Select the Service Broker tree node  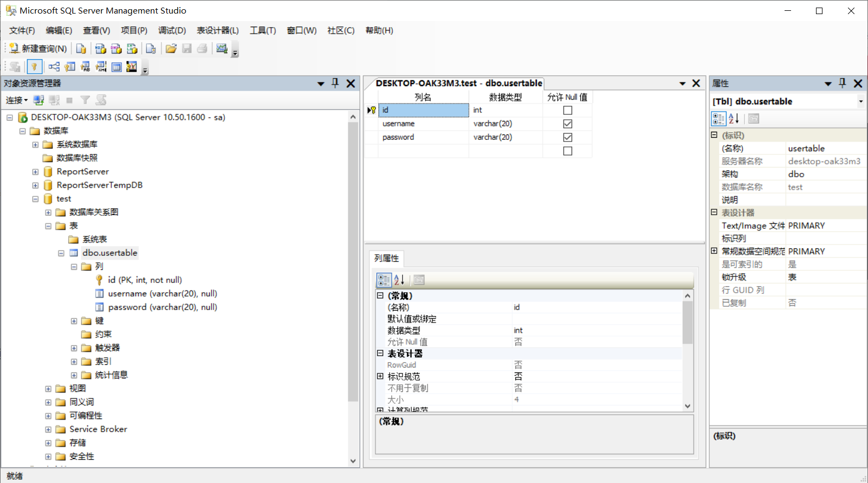click(x=98, y=429)
